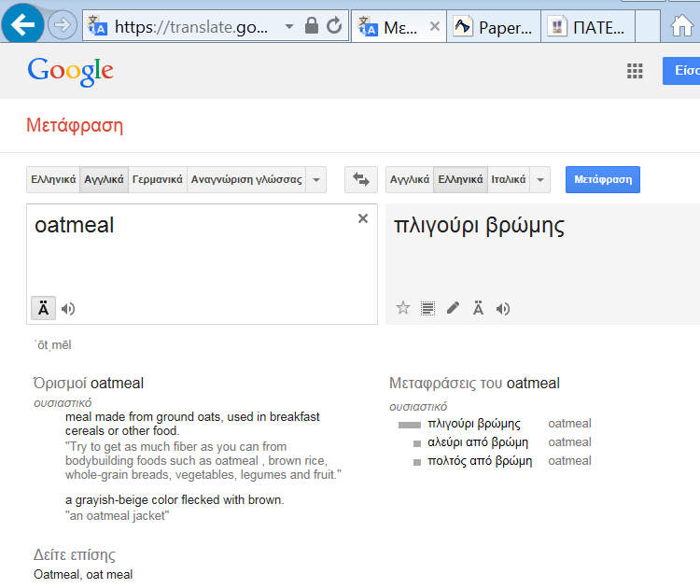The image size is (700, 588).
Task: Click the source text box with oatmeal
Action: [202, 264]
